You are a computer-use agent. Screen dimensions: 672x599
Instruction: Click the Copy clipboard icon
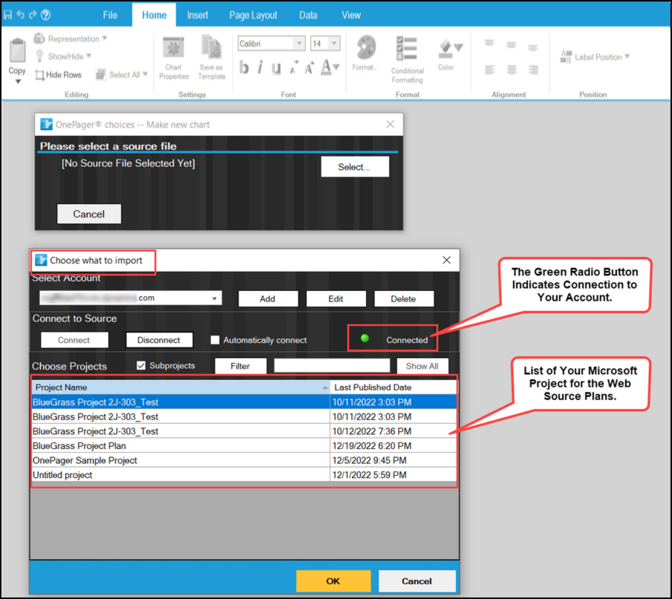point(17,51)
